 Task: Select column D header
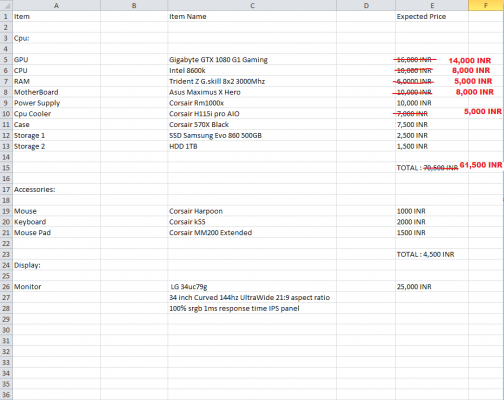click(x=366, y=5)
